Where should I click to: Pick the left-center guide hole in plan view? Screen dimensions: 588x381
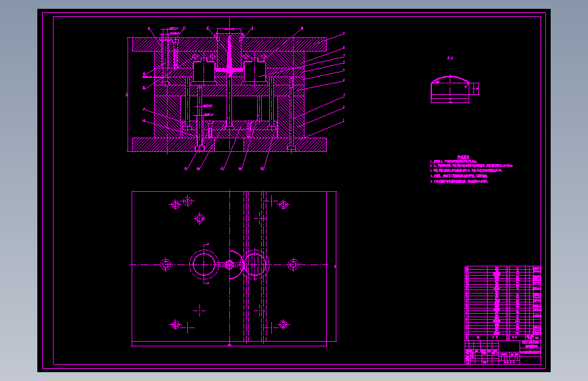coord(165,264)
